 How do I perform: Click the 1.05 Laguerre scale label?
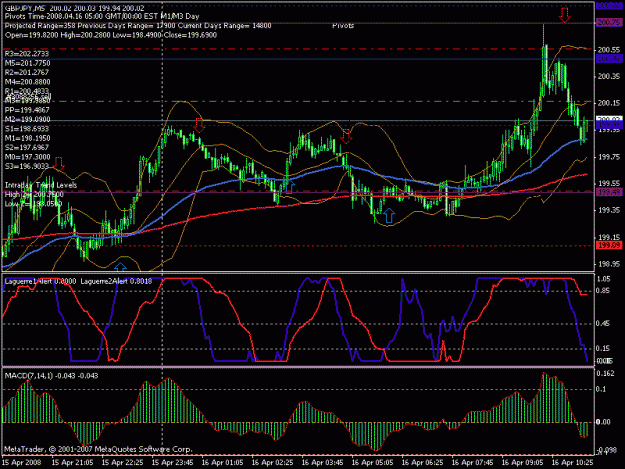click(x=603, y=279)
